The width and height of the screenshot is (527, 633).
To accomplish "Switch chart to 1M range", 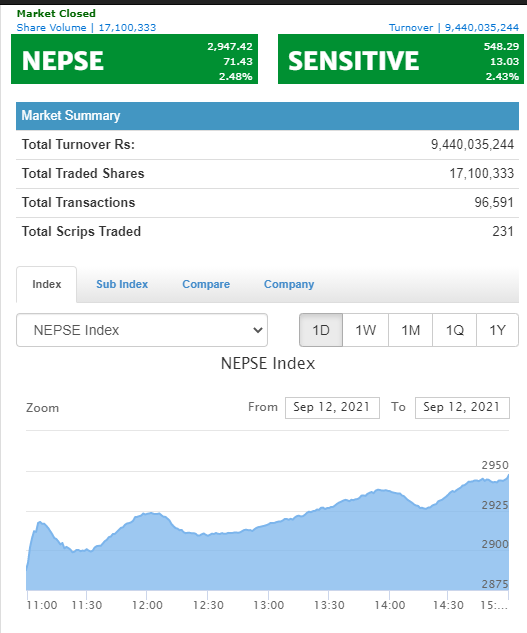I will (x=410, y=330).
